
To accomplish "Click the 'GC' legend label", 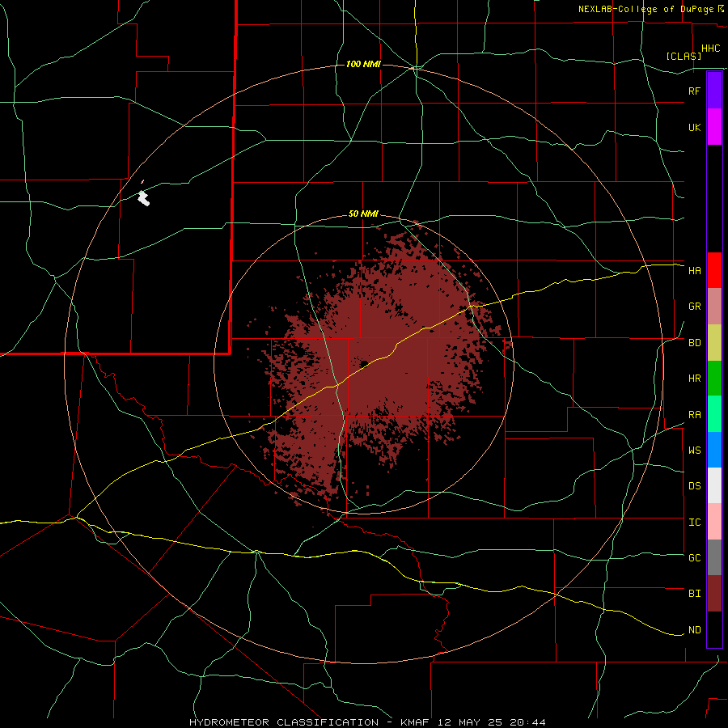I will [x=694, y=558].
